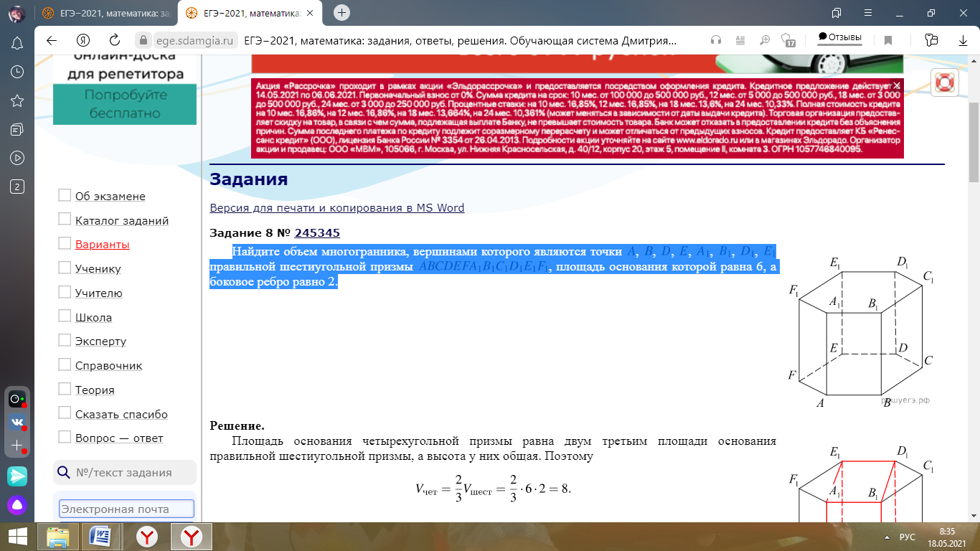Click Попробуйте бесплатно tutor board banner
Image resolution: width=980 pixels, height=551 pixels.
coord(126,104)
